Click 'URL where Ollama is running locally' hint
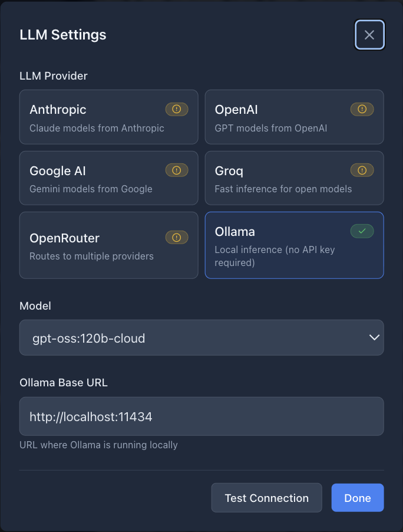Image resolution: width=403 pixels, height=532 pixels. 98,445
